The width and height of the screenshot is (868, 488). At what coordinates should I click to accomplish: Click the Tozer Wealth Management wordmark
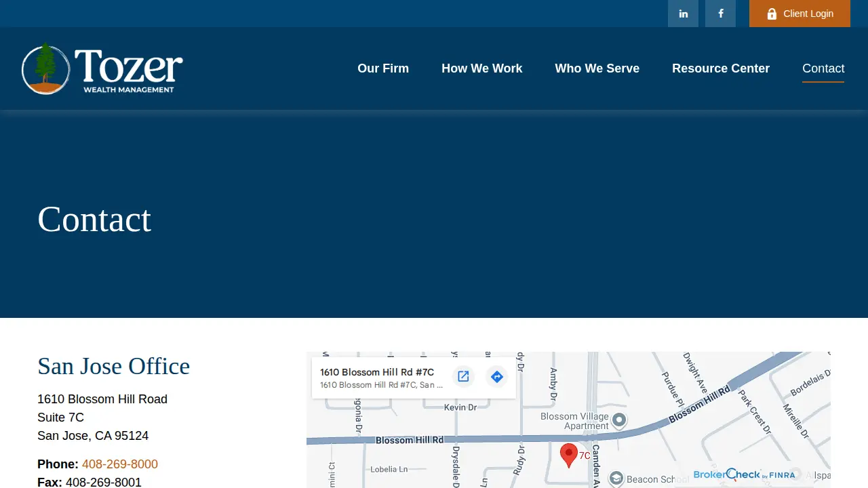(129, 70)
